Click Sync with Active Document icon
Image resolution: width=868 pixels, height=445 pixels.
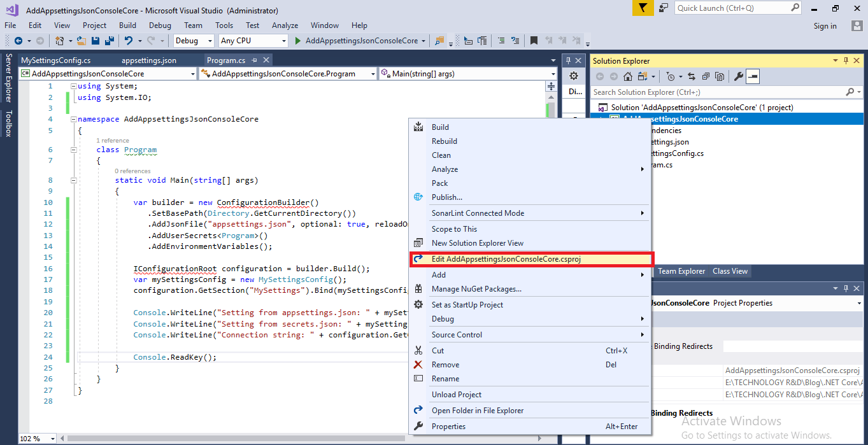pos(692,76)
